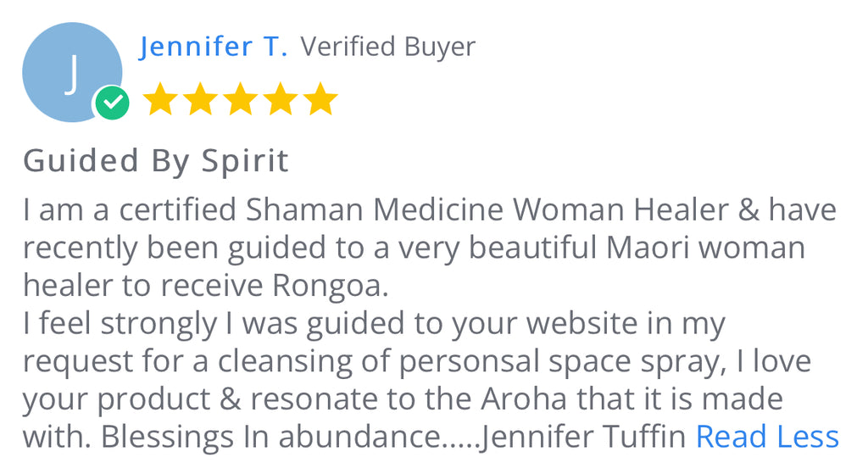Click the Guided By Spirit review title
The image size is (868, 474).
(156, 161)
